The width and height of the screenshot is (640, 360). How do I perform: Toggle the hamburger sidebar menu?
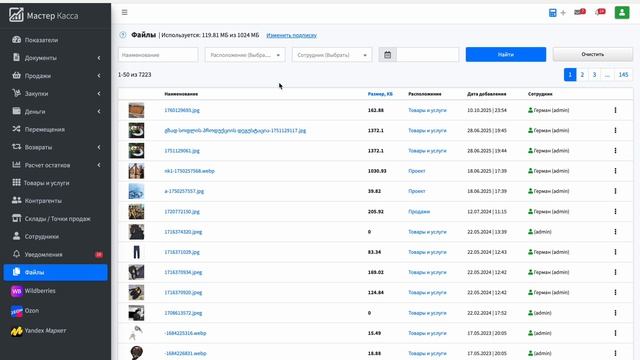pyautogui.click(x=124, y=13)
